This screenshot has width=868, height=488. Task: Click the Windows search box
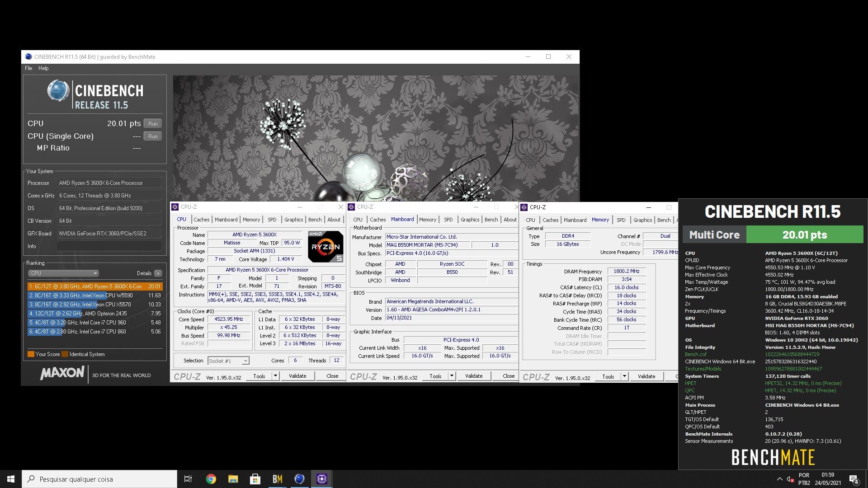pos(99,479)
